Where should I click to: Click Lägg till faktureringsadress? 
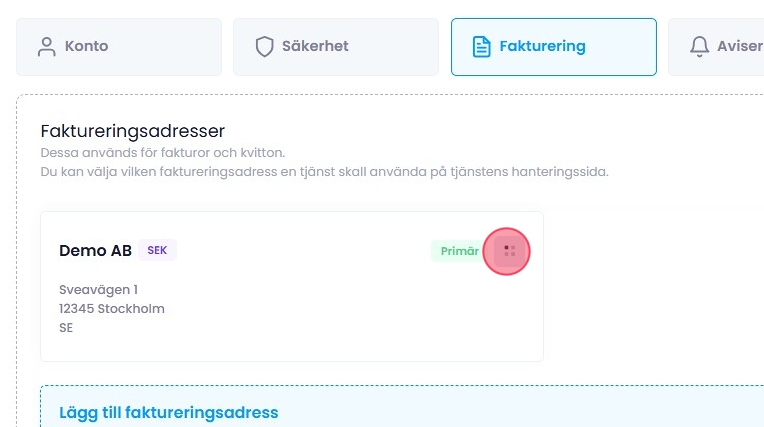click(168, 412)
